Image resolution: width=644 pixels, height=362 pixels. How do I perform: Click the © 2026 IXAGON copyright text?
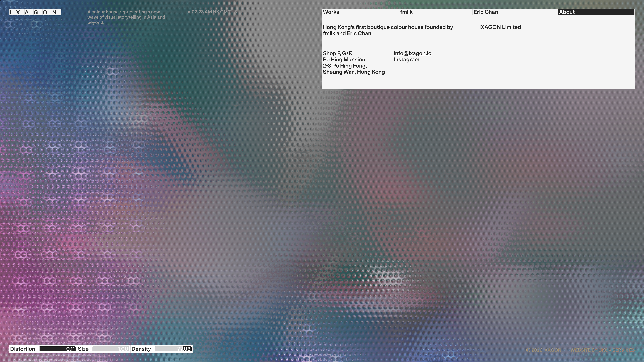(543, 350)
